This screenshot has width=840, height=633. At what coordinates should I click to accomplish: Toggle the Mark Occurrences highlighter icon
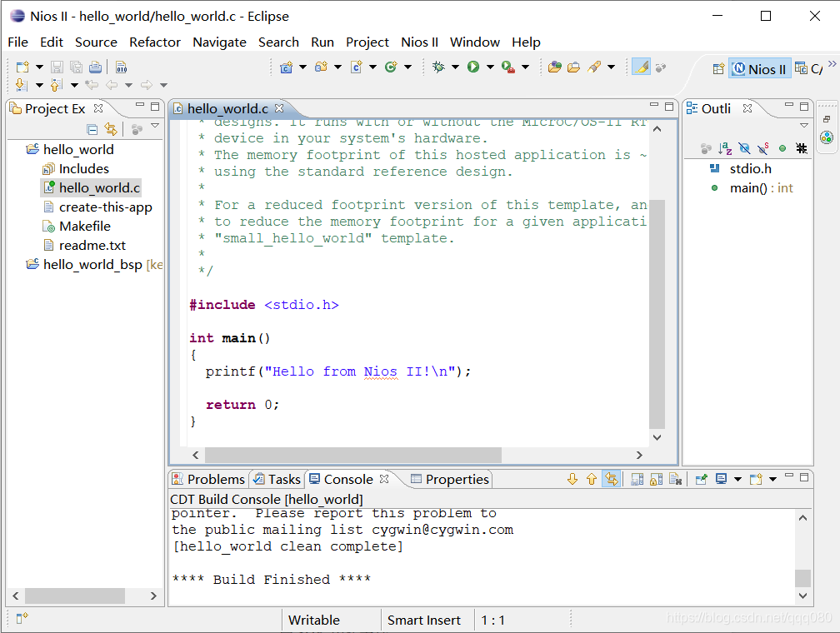coord(642,67)
